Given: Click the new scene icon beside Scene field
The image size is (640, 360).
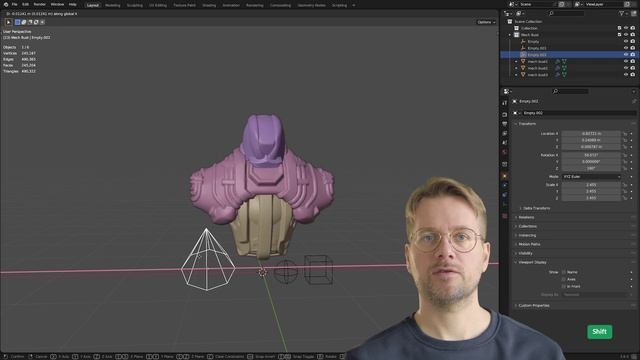Looking at the screenshot, I should pyautogui.click(x=561, y=4).
